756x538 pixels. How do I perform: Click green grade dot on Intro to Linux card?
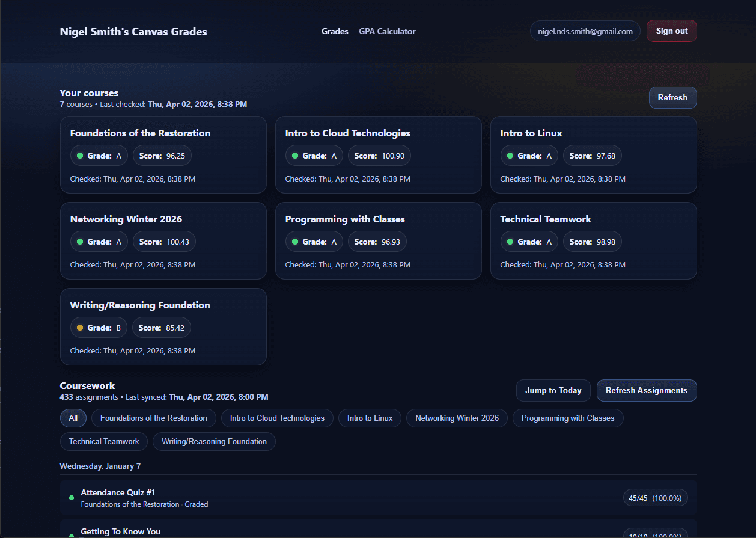click(510, 156)
